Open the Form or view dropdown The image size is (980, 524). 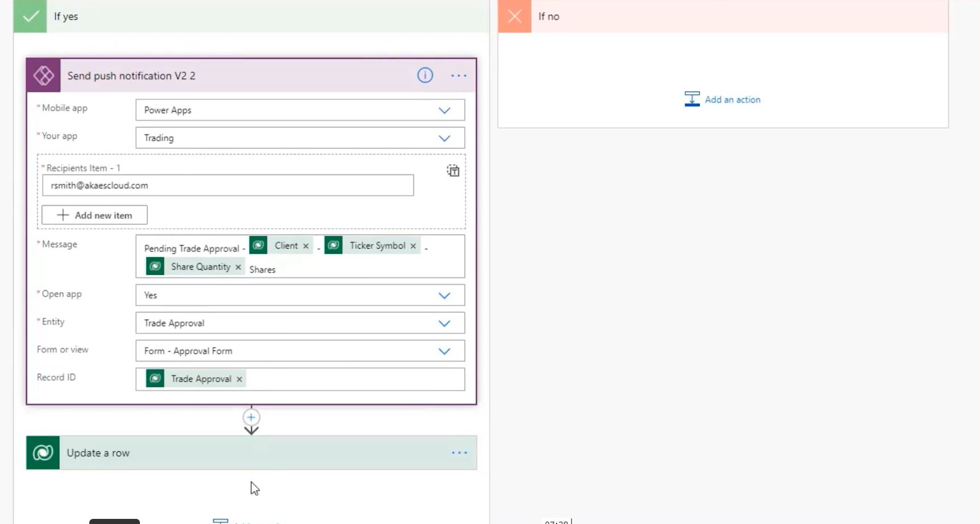coord(444,350)
